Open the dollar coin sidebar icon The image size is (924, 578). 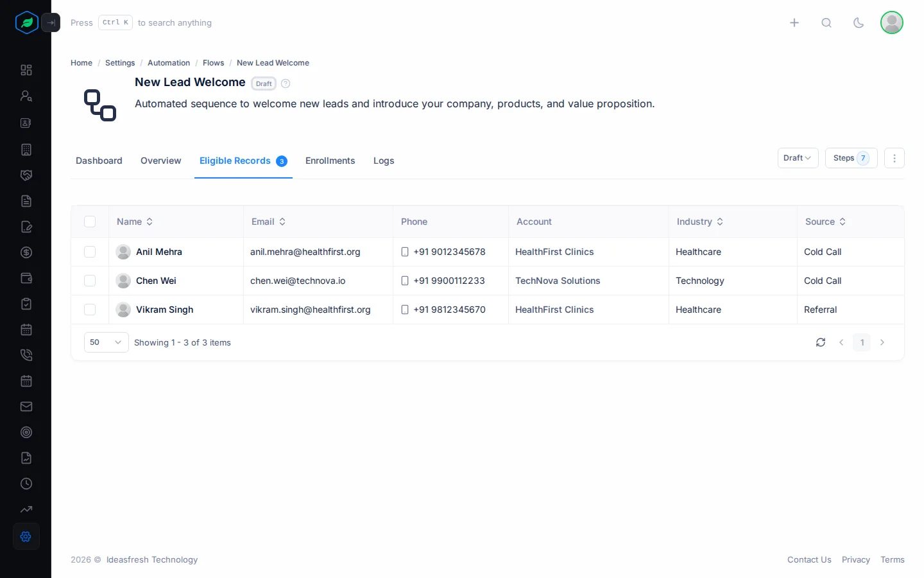click(26, 252)
